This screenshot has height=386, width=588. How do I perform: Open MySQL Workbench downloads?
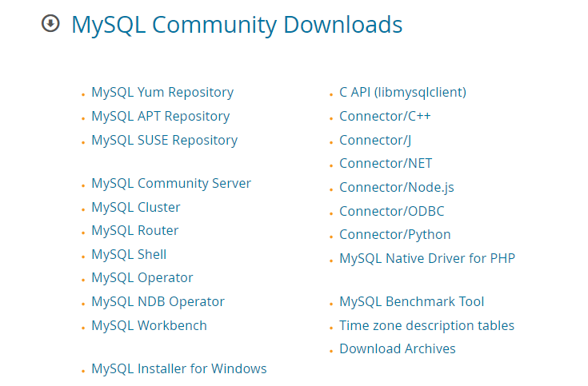pos(150,326)
